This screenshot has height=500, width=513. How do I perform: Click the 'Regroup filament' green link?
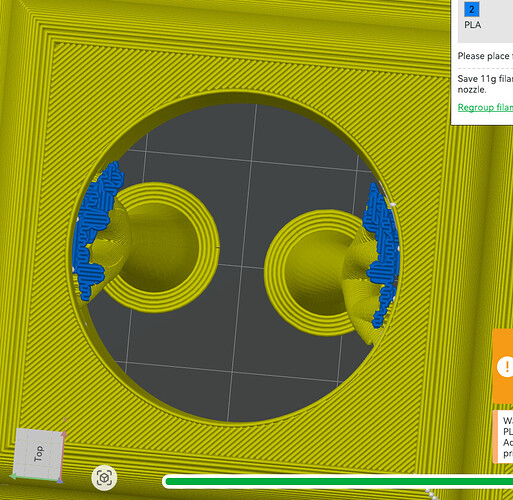(x=485, y=107)
